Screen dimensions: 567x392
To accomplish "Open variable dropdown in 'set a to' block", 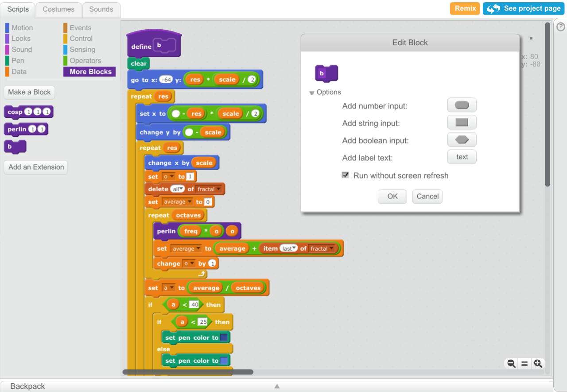I will pos(168,288).
